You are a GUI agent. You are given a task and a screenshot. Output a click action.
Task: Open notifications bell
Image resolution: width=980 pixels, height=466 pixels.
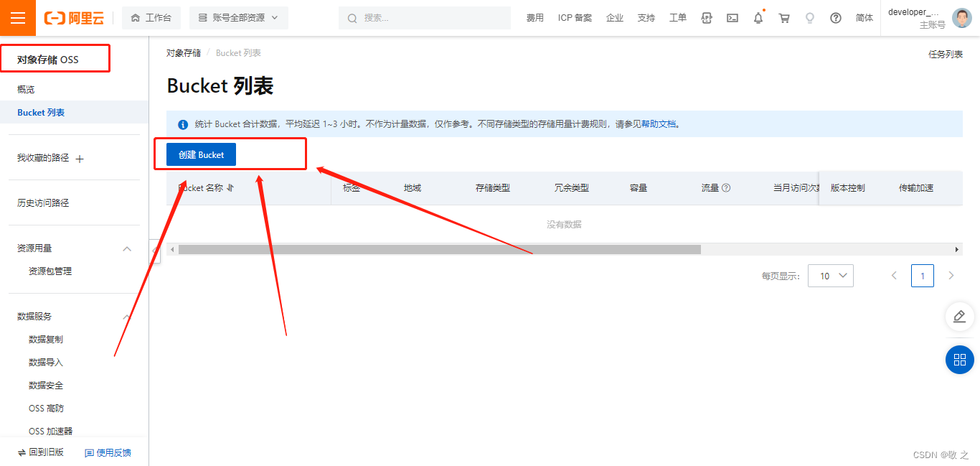(x=758, y=18)
